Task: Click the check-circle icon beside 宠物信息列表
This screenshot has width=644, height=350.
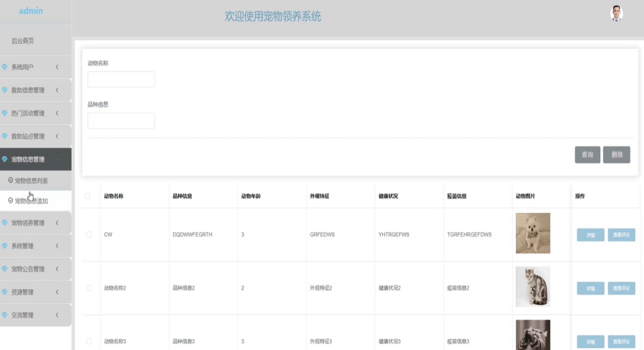Action: 11,180
